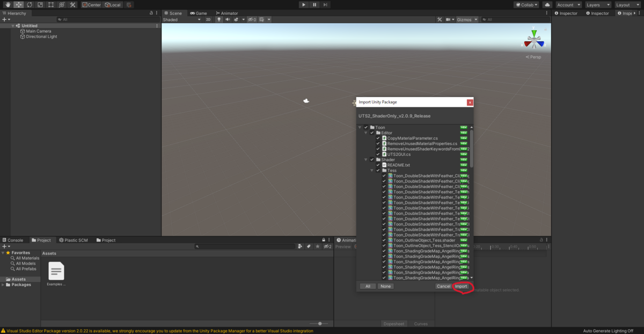Viewport: 644px width, 334px height.
Task: Toggle hidden packages count icon in Project
Action: coord(327,246)
